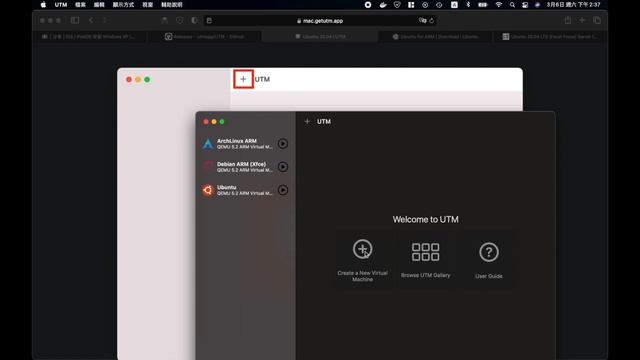The image size is (640, 360).
Task: Open the input source A menu icon
Action: tap(454, 5)
